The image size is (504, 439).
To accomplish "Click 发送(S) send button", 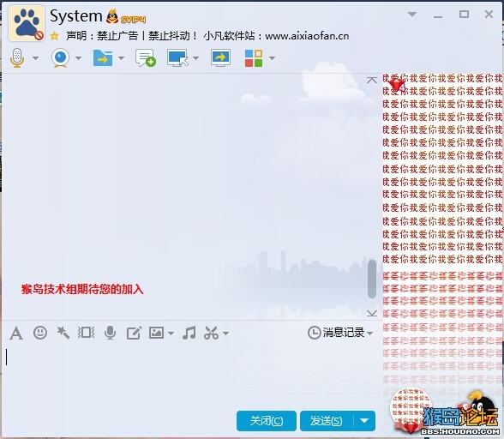I will tap(327, 421).
